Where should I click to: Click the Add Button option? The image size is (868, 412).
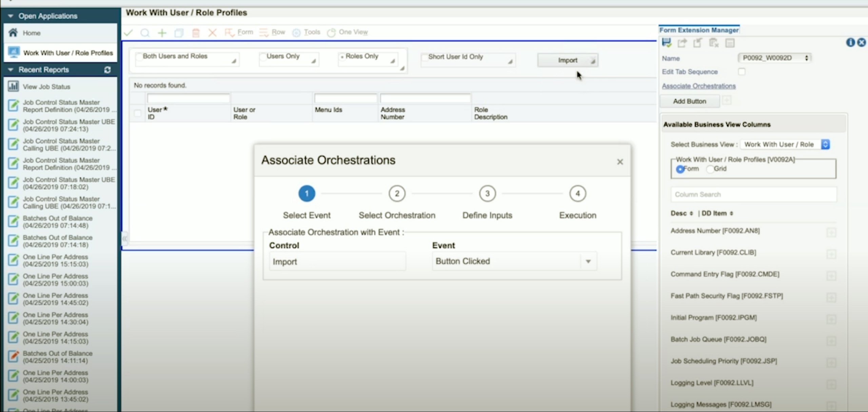(x=690, y=101)
